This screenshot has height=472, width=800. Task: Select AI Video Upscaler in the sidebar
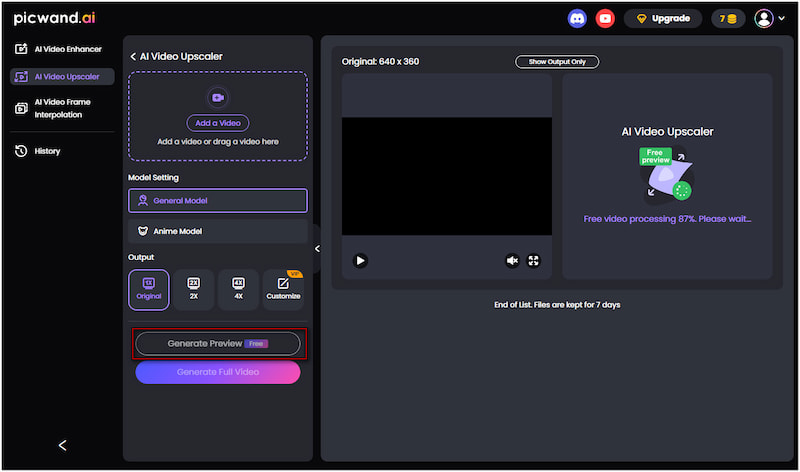(62, 77)
